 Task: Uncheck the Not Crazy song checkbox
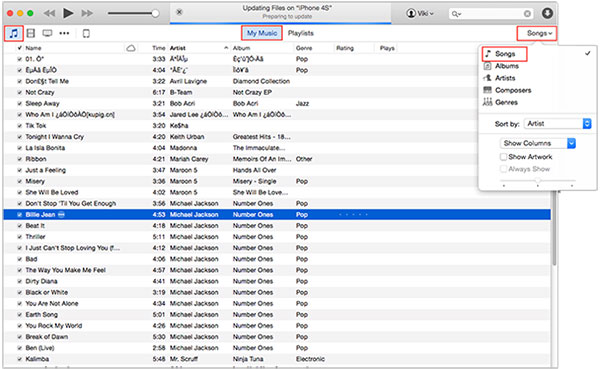[x=20, y=92]
